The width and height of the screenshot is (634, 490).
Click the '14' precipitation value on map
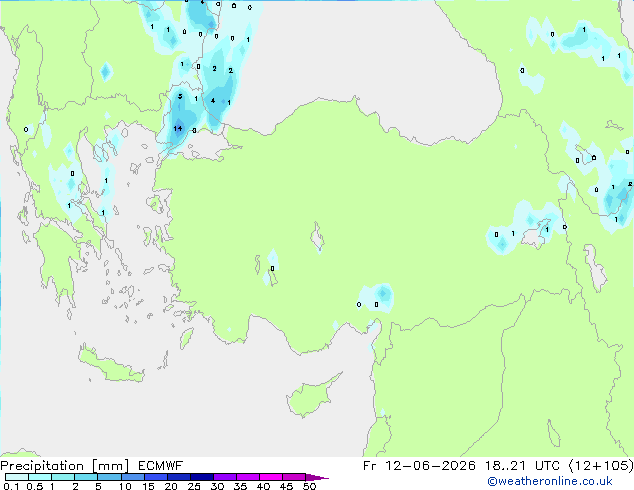click(x=178, y=129)
